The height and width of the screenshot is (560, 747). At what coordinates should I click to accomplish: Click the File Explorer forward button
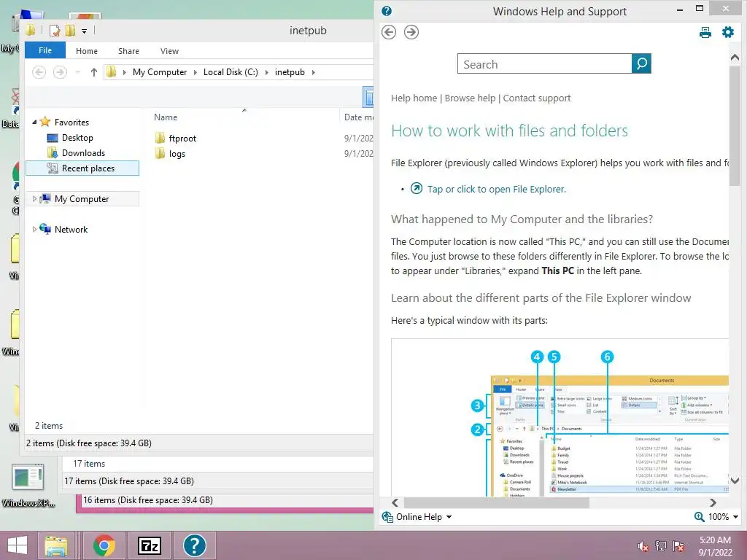[60, 72]
